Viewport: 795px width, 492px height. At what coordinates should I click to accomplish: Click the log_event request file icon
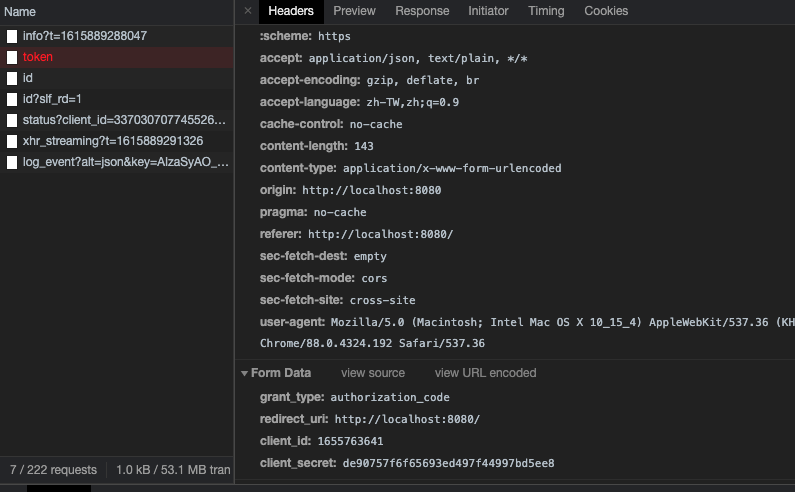click(x=12, y=162)
